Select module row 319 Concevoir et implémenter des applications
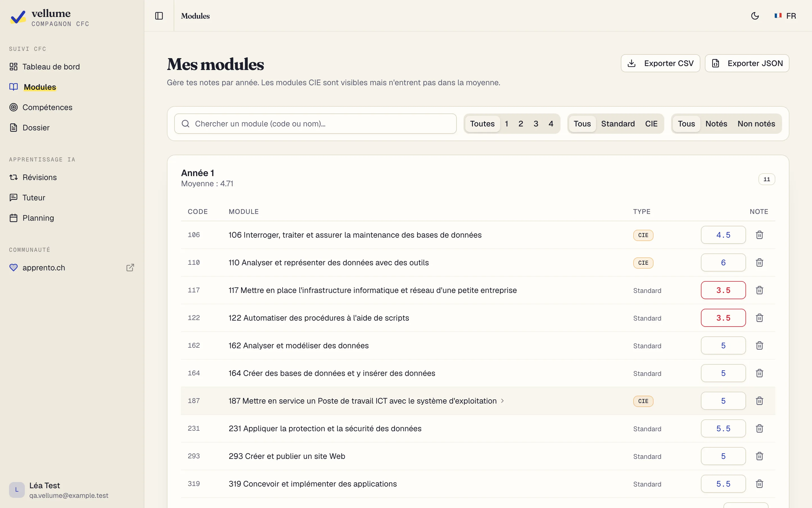 click(x=478, y=484)
